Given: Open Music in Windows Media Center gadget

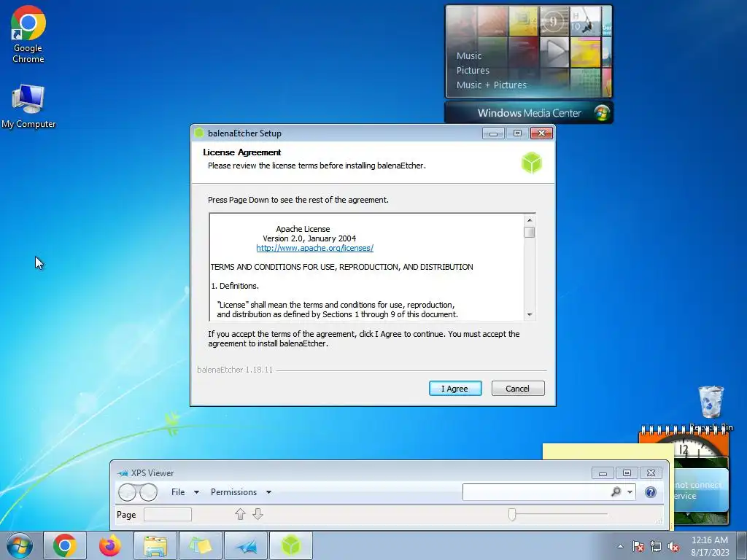Looking at the screenshot, I should 469,55.
